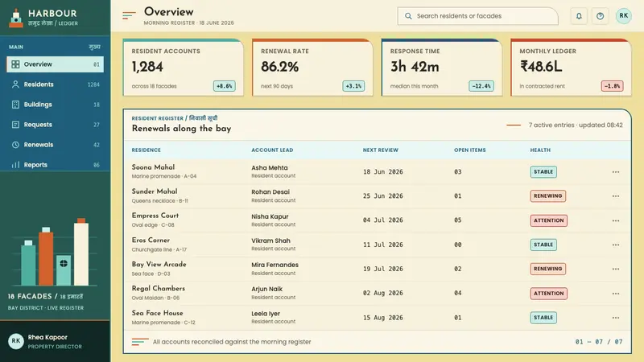Open the help question-mark icon
Viewport: 644px width, 362px height.
pos(600,16)
